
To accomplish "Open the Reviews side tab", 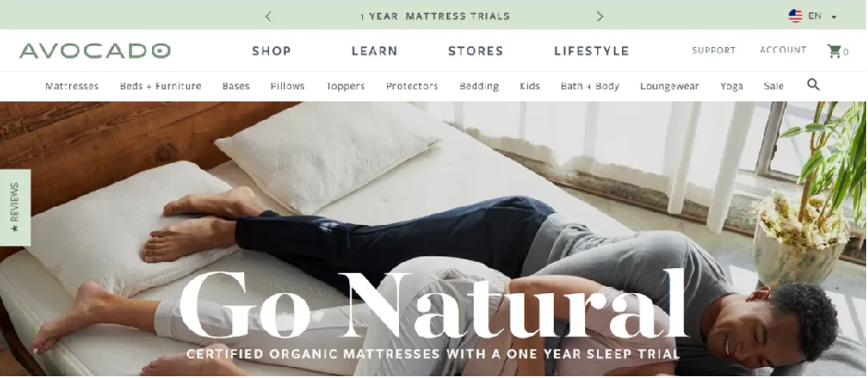I will tap(15, 207).
